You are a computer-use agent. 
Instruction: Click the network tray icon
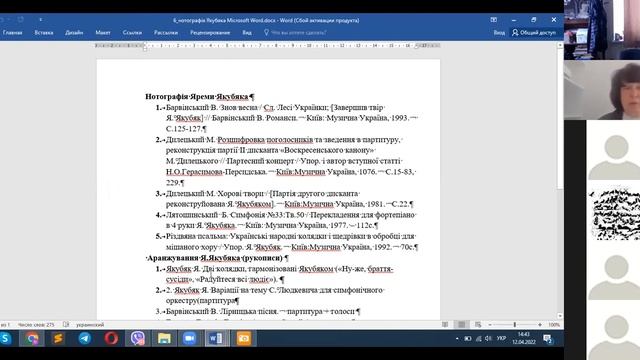pos(478,338)
